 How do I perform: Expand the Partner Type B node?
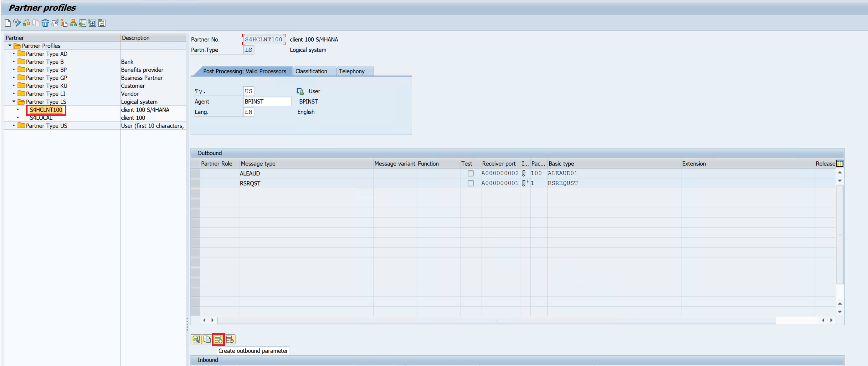click(x=14, y=62)
